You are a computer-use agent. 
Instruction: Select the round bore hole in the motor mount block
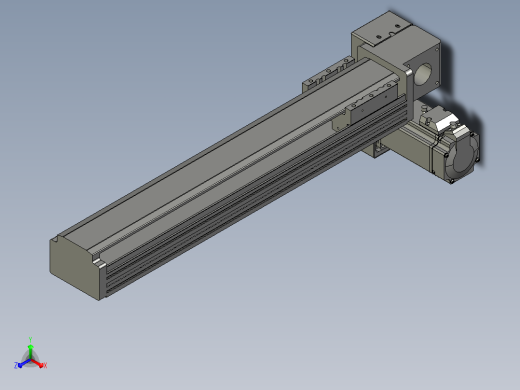pos(423,74)
